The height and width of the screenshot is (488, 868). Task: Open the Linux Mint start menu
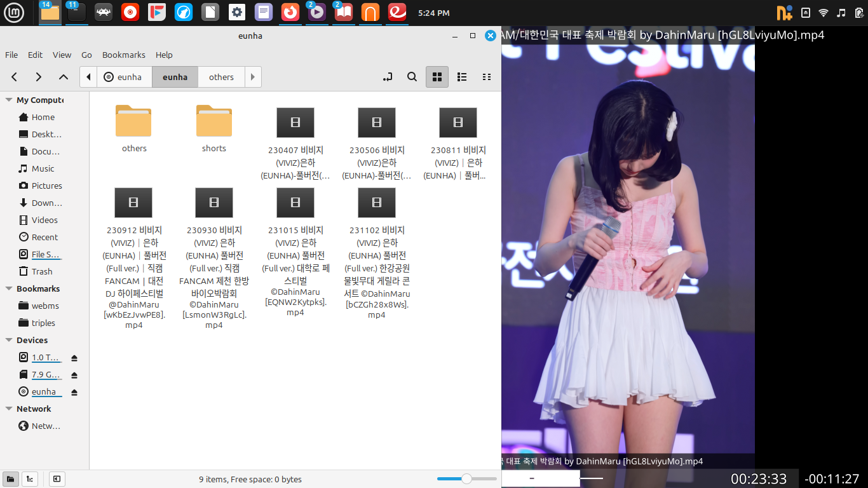pyautogui.click(x=14, y=13)
